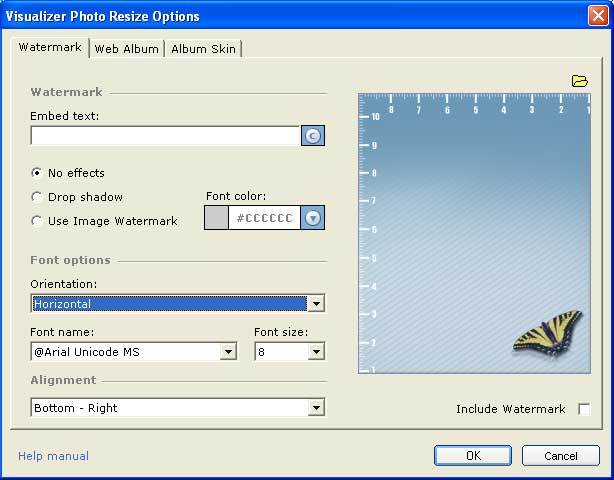Enable the Include Watermark checkbox
Viewport: 614px width, 480px height.
(584, 409)
